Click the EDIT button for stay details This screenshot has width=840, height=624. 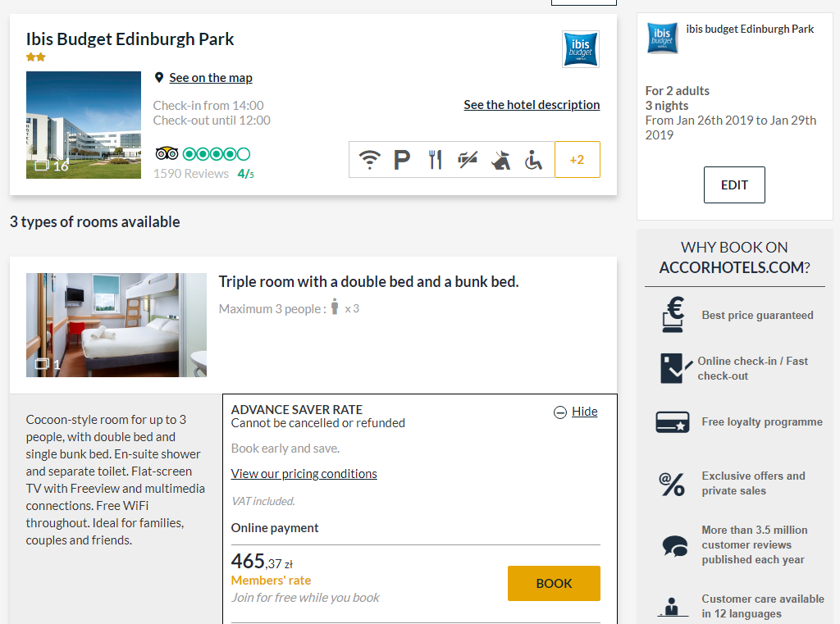point(734,184)
